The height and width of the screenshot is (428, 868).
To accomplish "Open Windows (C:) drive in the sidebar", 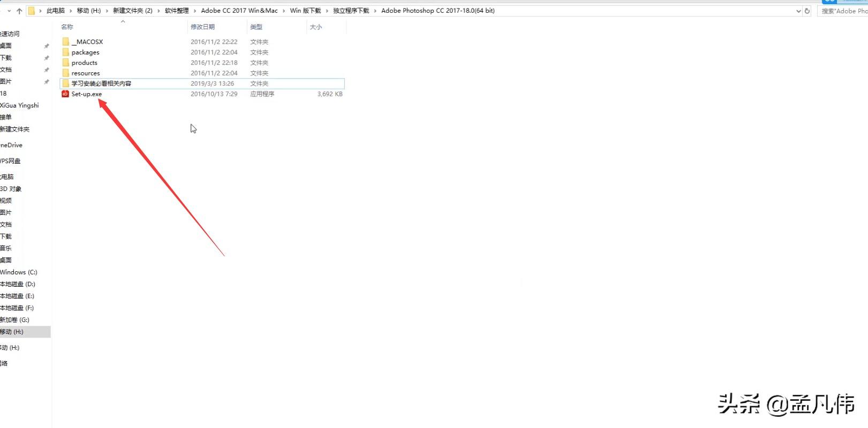I will [19, 272].
